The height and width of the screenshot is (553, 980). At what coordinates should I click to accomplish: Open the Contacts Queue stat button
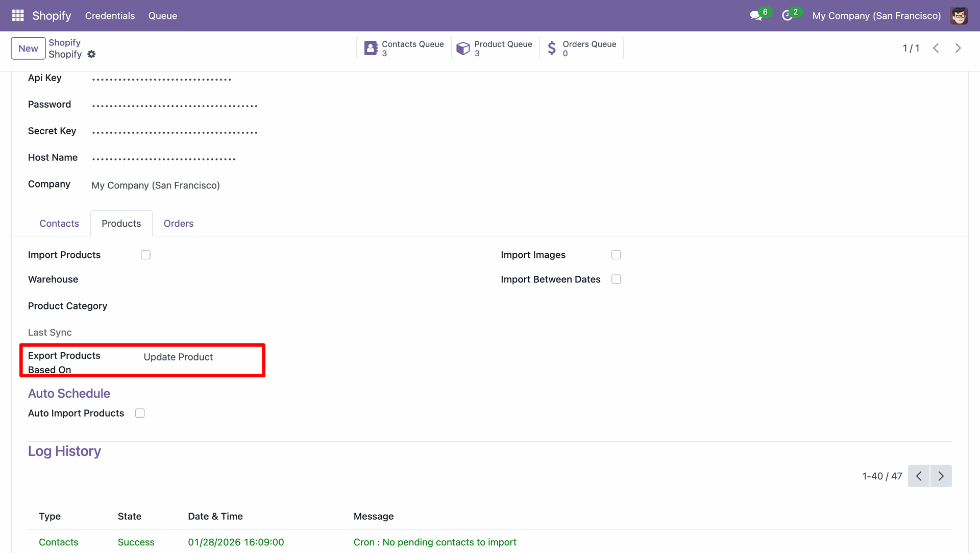tap(404, 49)
